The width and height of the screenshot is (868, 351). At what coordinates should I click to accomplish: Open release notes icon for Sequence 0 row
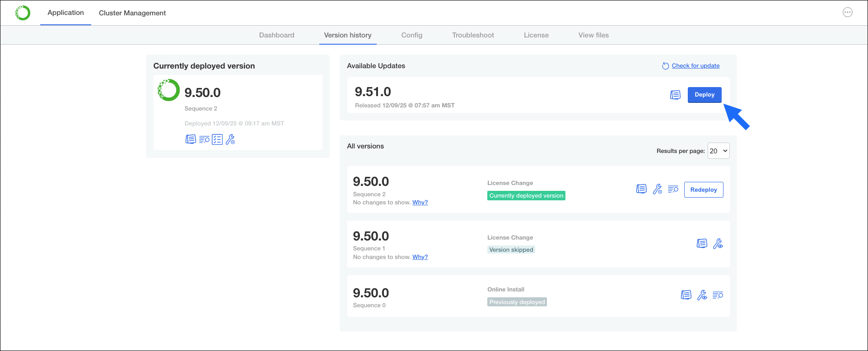(686, 295)
